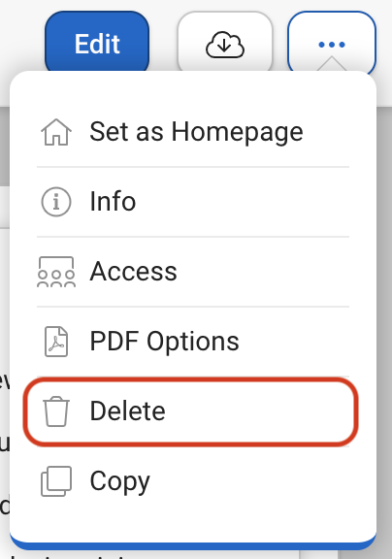Click the blue Edit button
The height and width of the screenshot is (559, 392).
[97, 44]
